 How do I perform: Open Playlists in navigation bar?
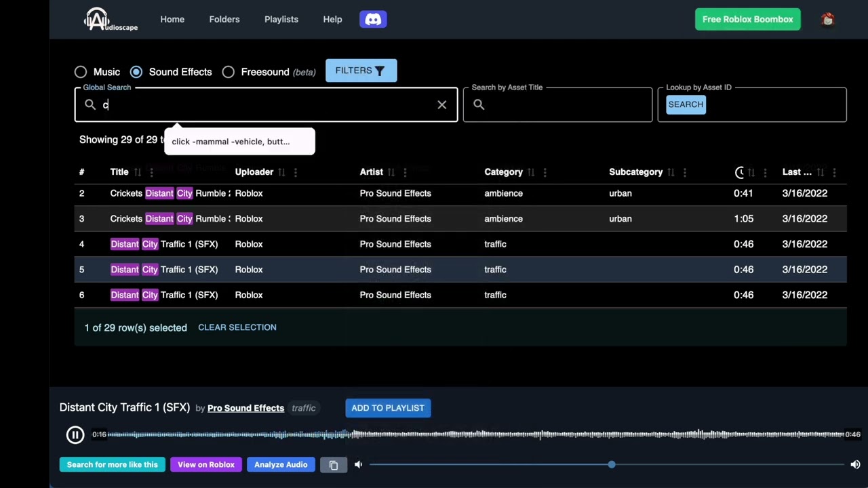coord(281,19)
